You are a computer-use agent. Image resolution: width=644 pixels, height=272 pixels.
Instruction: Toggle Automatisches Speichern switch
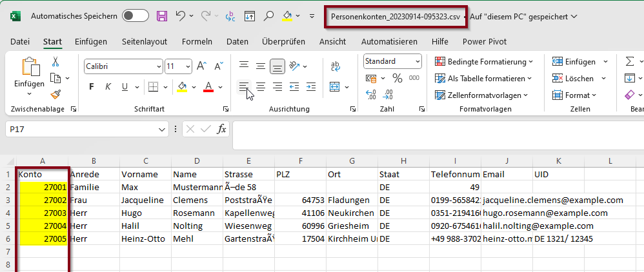coord(136,16)
